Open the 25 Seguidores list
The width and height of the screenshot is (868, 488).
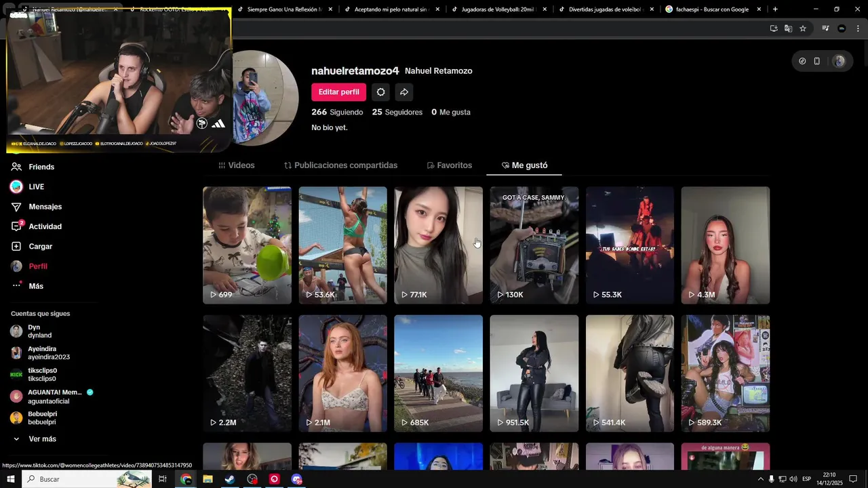pyautogui.click(x=397, y=112)
